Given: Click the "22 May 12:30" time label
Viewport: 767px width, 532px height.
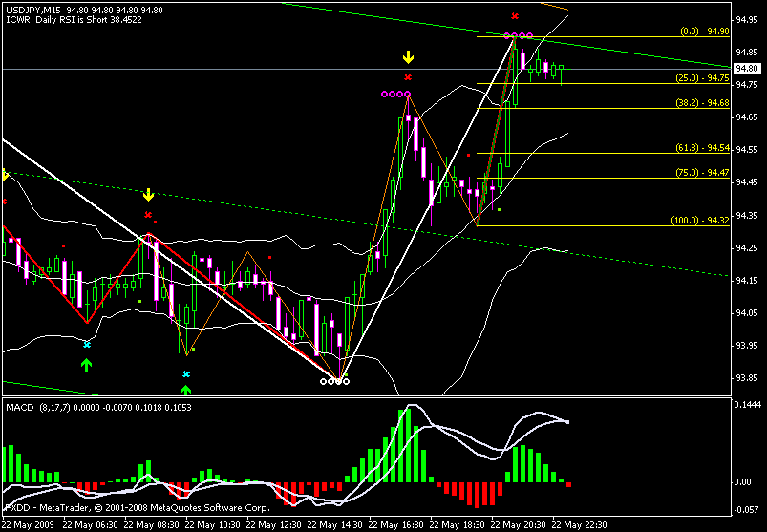Looking at the screenshot, I should click(273, 523).
